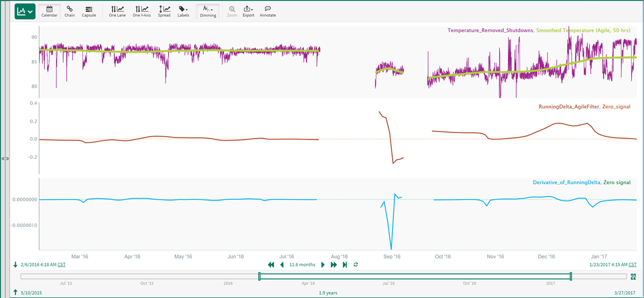Switch to Calendar view mode
644x298 pixels.
(49, 11)
